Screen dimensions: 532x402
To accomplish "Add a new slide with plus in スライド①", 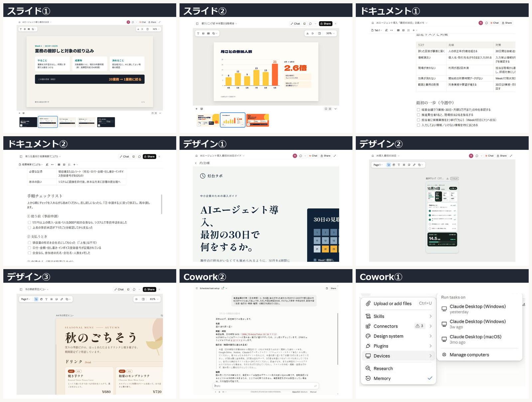I will click(x=19, y=113).
